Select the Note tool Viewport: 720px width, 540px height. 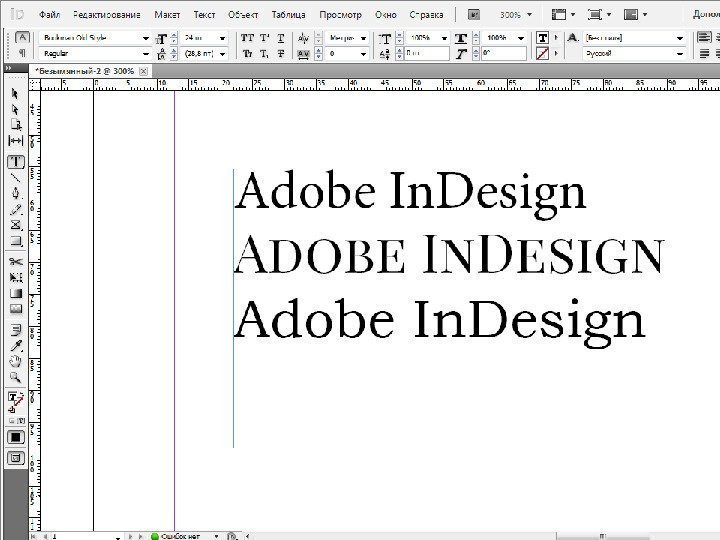pos(15,330)
